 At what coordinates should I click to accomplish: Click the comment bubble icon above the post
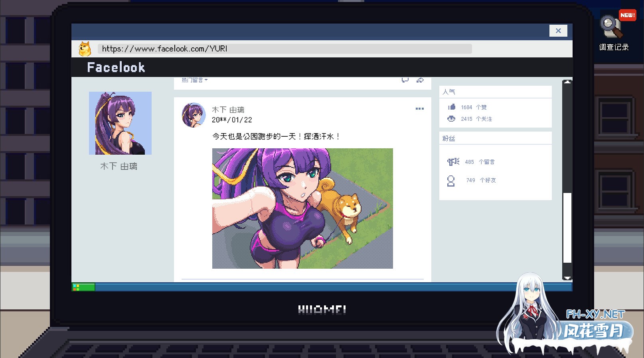(405, 80)
